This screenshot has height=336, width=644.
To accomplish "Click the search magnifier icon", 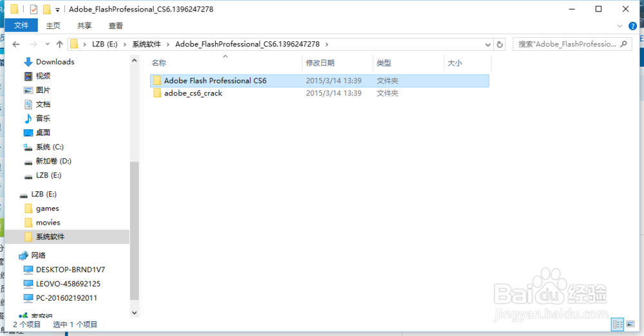I will click(x=624, y=44).
